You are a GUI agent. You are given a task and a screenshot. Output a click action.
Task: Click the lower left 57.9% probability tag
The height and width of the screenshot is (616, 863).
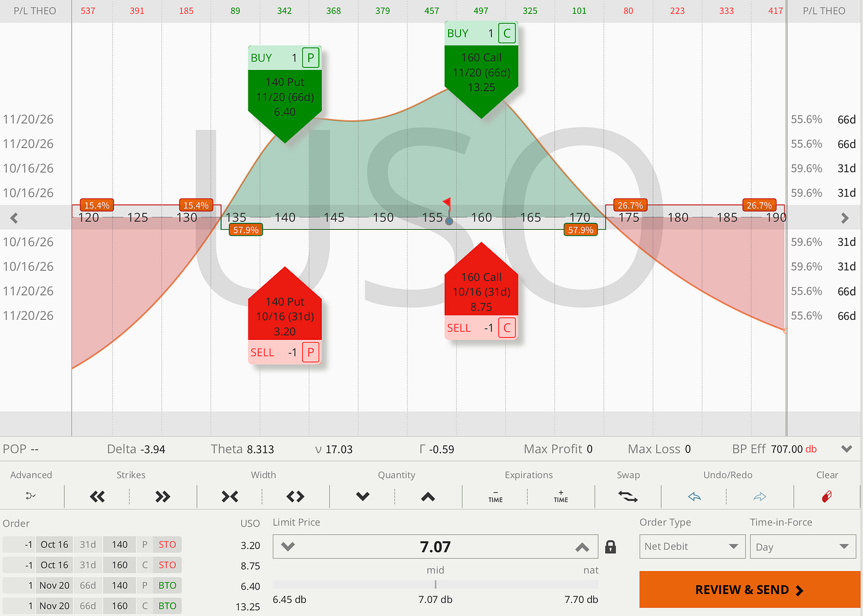click(x=246, y=230)
